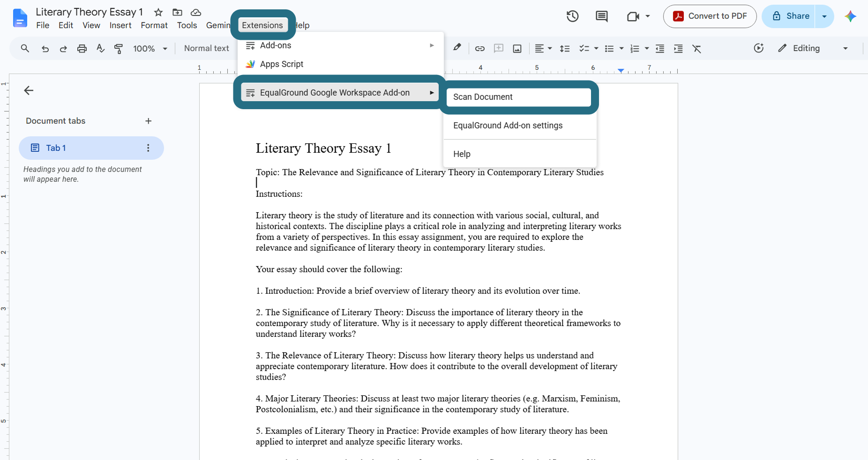The image size is (868, 460).
Task: Open the Tools menu
Action: point(187,25)
